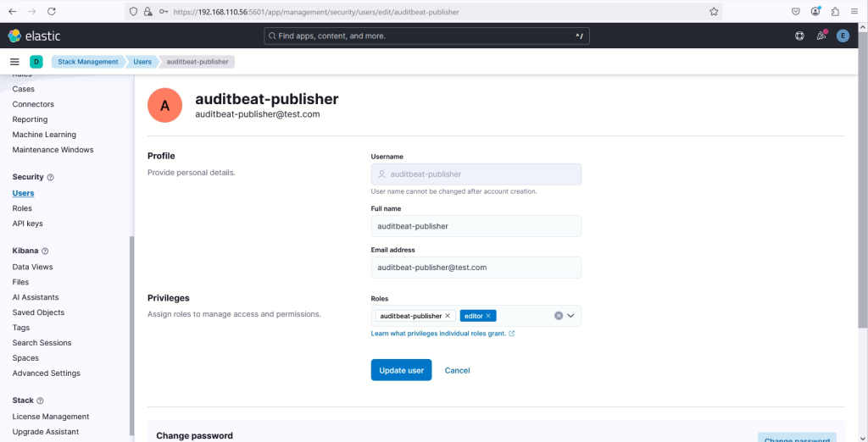Click the D space selector avatar
This screenshot has height=442, width=868.
click(36, 62)
